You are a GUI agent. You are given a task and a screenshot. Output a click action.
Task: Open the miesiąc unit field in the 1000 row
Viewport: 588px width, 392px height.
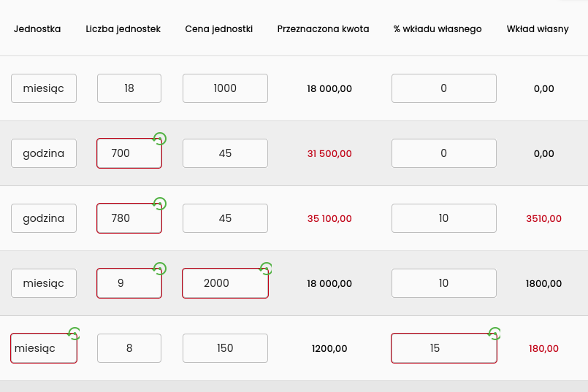tap(44, 88)
